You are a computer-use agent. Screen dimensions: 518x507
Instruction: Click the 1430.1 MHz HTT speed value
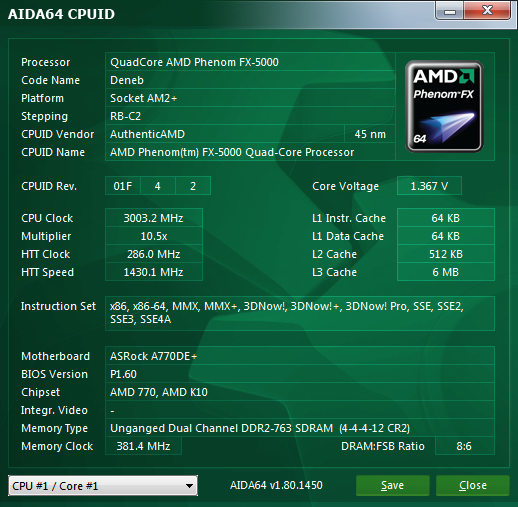[x=154, y=272]
